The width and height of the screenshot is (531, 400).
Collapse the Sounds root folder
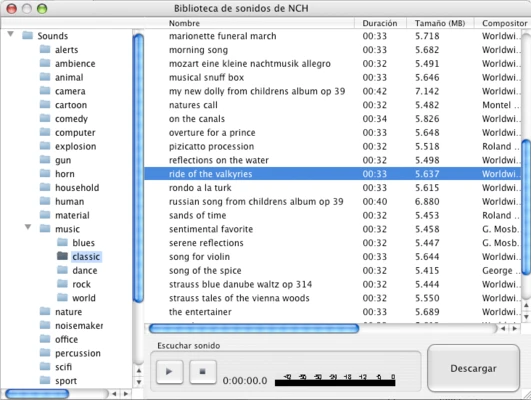point(10,34)
